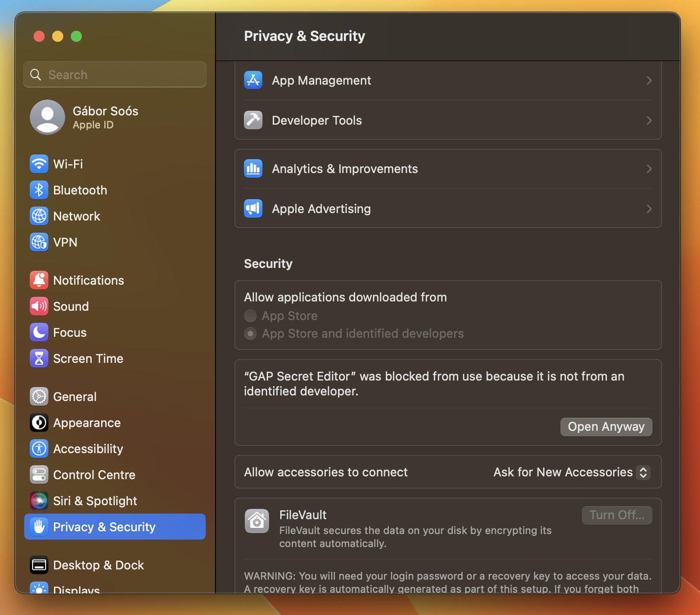Click the 'Appearance' label in sidebar
This screenshot has width=700, height=615.
[x=87, y=422]
